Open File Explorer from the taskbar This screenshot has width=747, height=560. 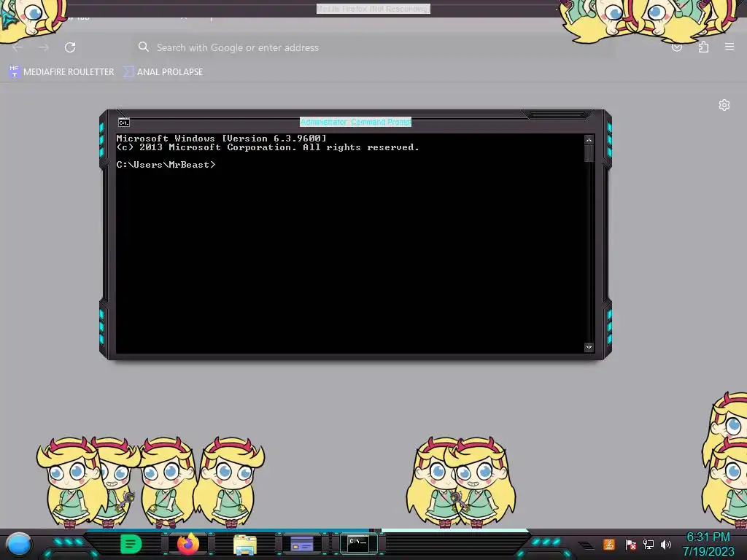click(245, 544)
